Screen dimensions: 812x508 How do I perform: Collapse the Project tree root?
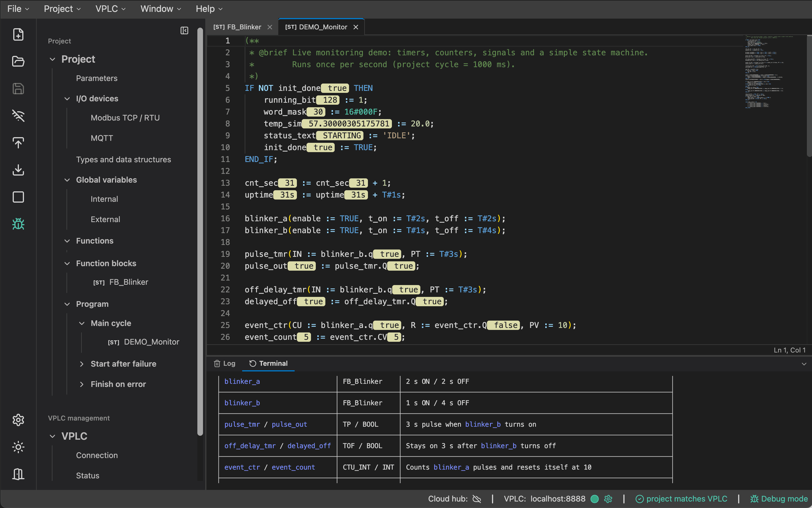52,59
